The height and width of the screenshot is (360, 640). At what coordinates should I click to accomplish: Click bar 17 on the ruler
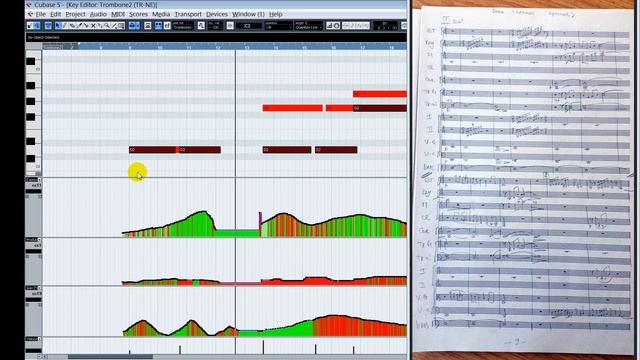[x=362, y=47]
